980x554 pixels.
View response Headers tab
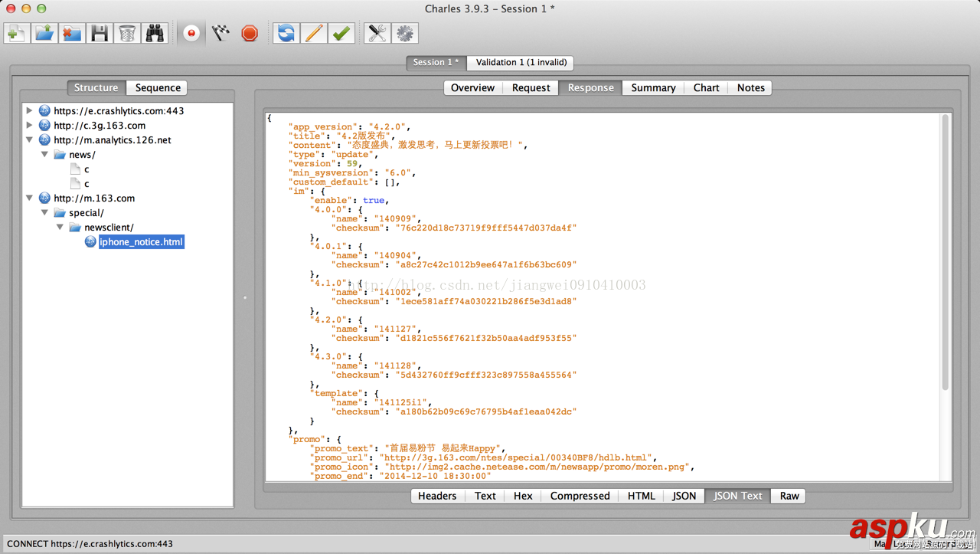pyautogui.click(x=437, y=496)
